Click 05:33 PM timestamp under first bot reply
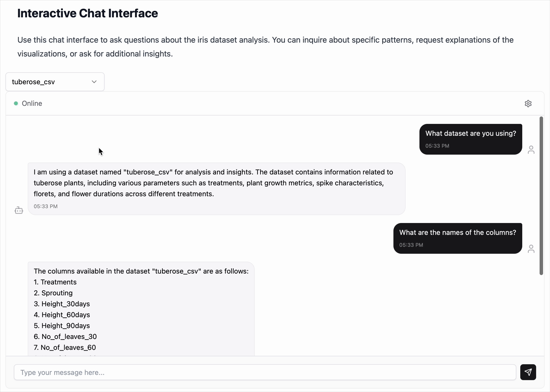 [46, 206]
